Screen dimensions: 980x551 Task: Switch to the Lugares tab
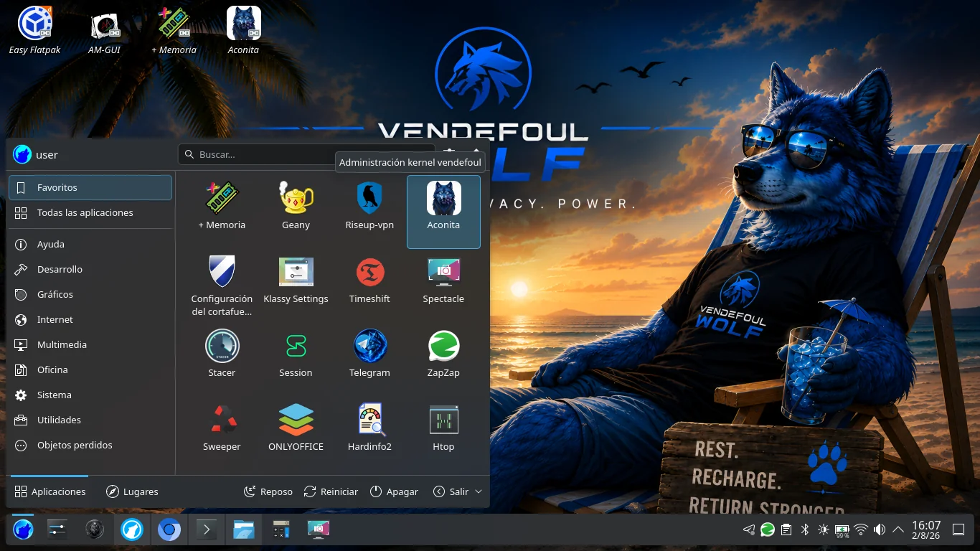132,491
